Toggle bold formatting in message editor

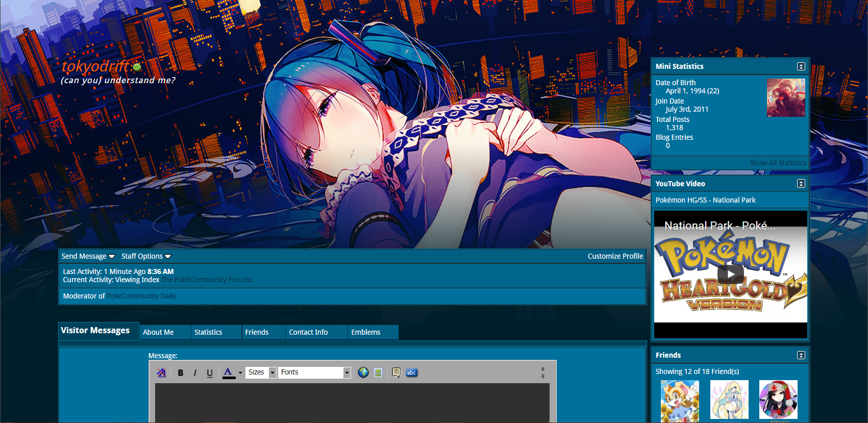[x=181, y=373]
